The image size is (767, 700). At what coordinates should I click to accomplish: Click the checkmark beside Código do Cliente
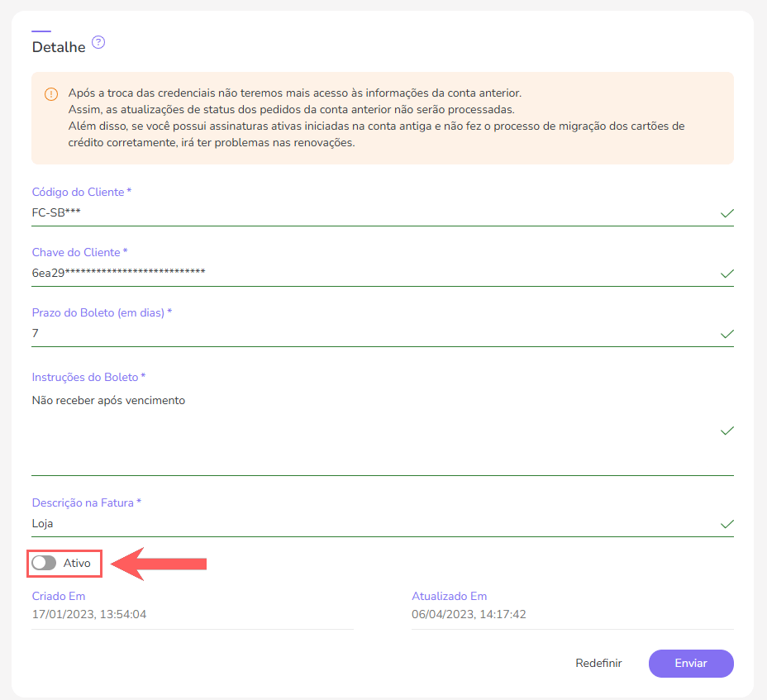(x=727, y=213)
